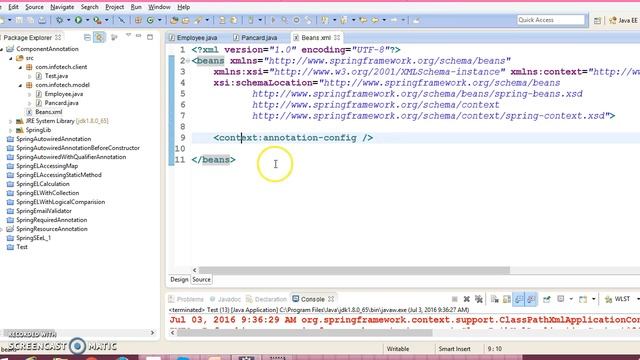Close the Beans.xml editor tab
Image resolution: width=640 pixels, height=360 pixels.
coord(337,38)
